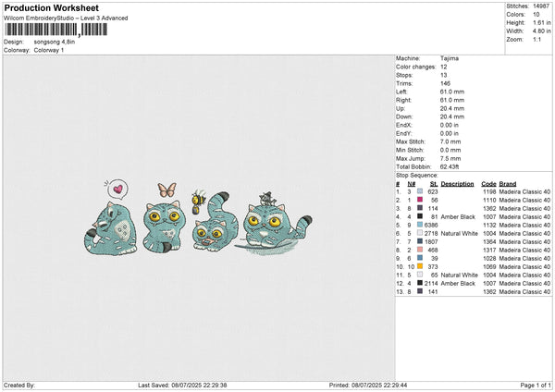Screen dimensions: 555x392
Task: Click the pink butterfly above the second cat
Action: (167, 190)
